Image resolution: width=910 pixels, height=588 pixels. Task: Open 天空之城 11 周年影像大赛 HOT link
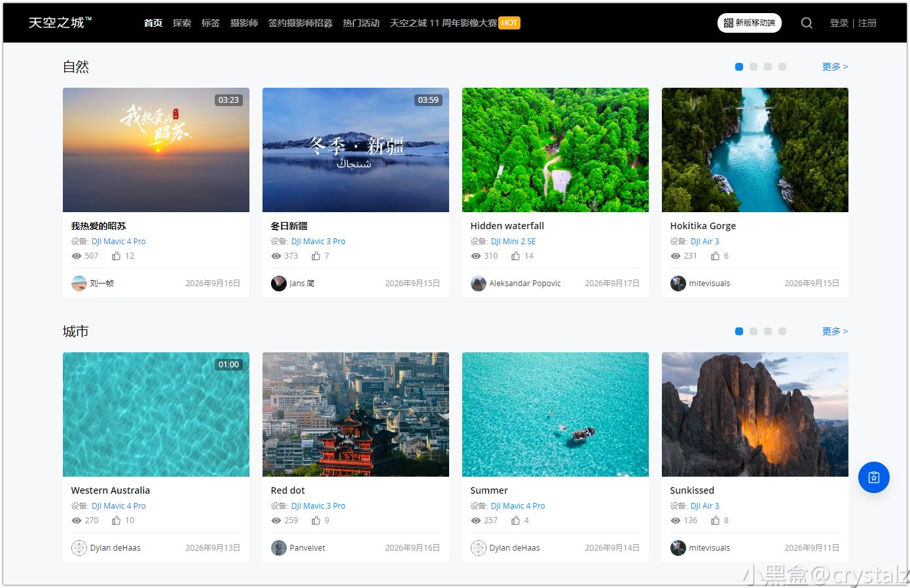(x=455, y=23)
